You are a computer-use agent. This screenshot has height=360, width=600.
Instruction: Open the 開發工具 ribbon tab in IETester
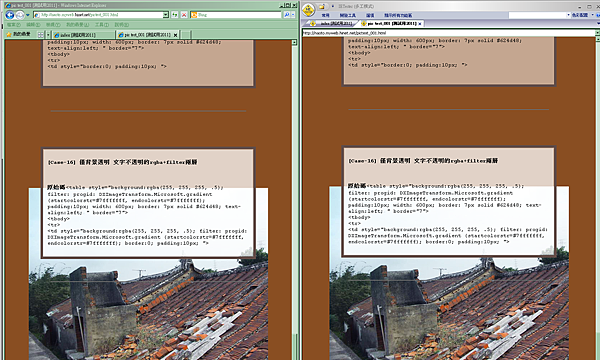[x=347, y=15]
